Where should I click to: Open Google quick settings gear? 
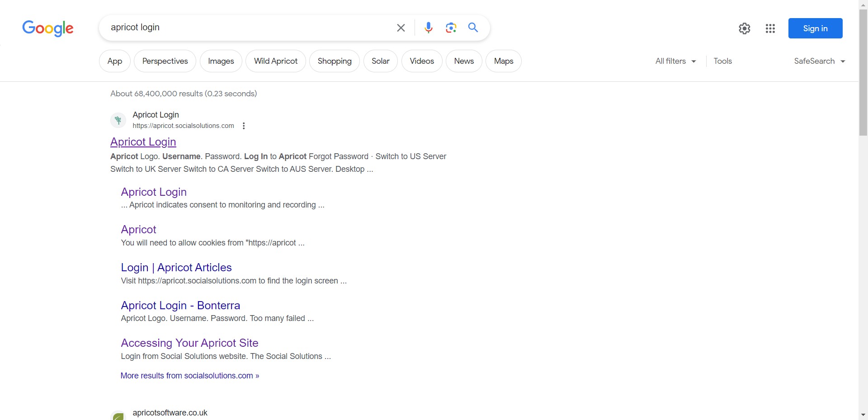pos(744,28)
